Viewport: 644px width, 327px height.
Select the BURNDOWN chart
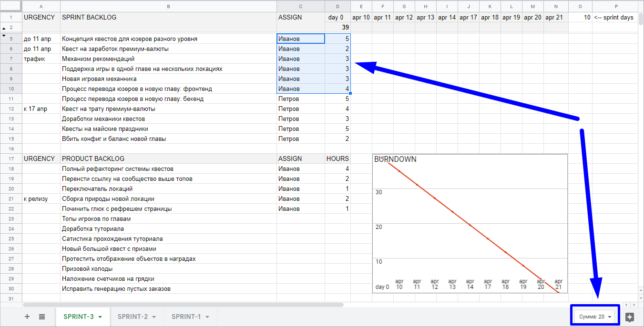470,223
